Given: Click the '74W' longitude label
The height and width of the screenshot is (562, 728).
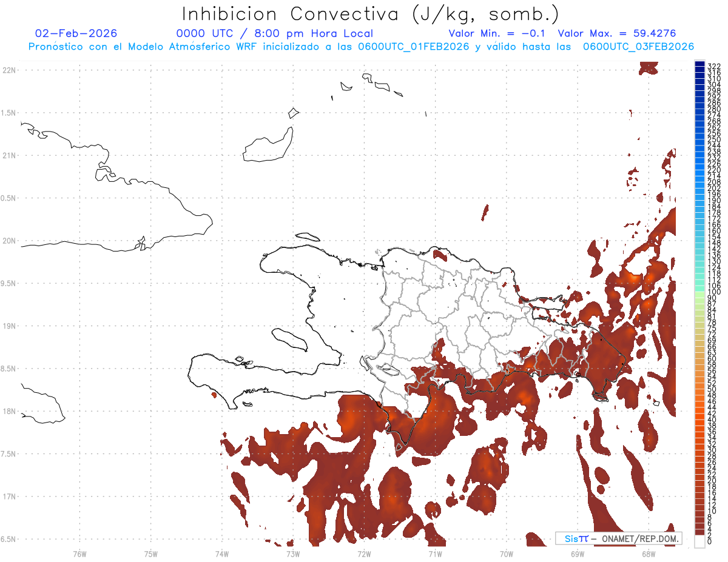Looking at the screenshot, I should (x=222, y=554).
